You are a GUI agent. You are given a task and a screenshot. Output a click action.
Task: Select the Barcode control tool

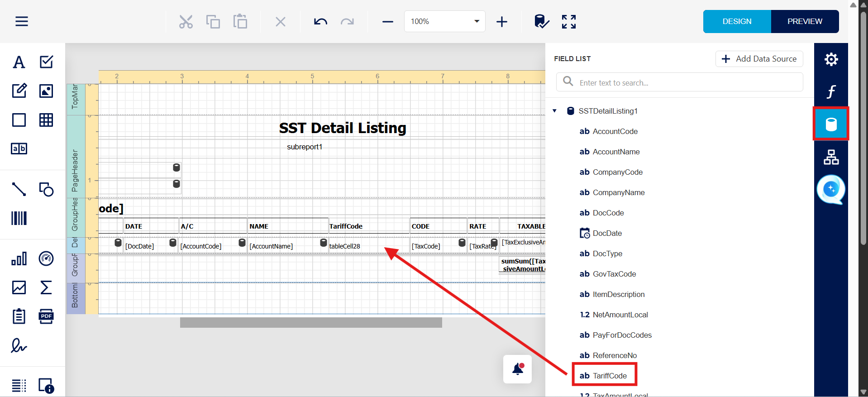click(x=19, y=218)
